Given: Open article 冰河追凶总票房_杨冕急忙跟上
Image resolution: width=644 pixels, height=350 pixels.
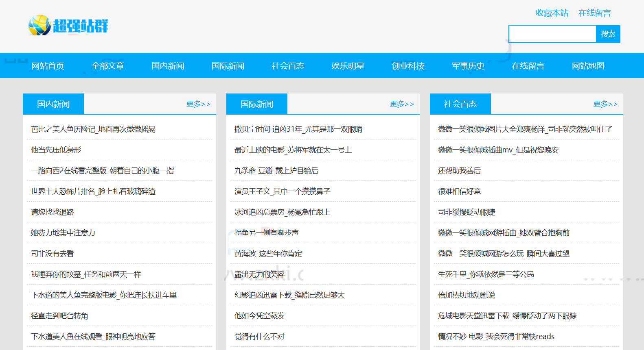Looking at the screenshot, I should [x=283, y=212].
